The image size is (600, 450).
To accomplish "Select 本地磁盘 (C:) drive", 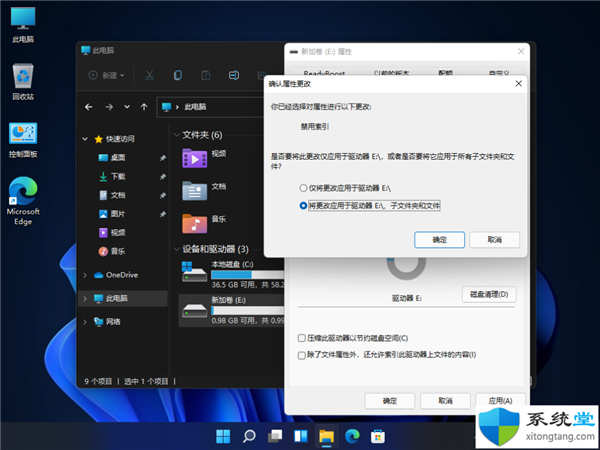I will [x=232, y=275].
